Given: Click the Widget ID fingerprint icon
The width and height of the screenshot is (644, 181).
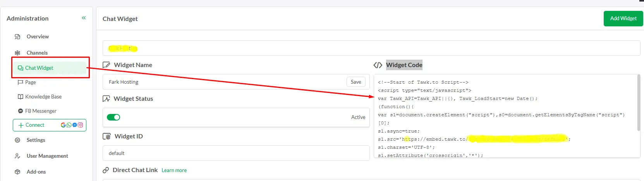Looking at the screenshot, I should tap(106, 136).
